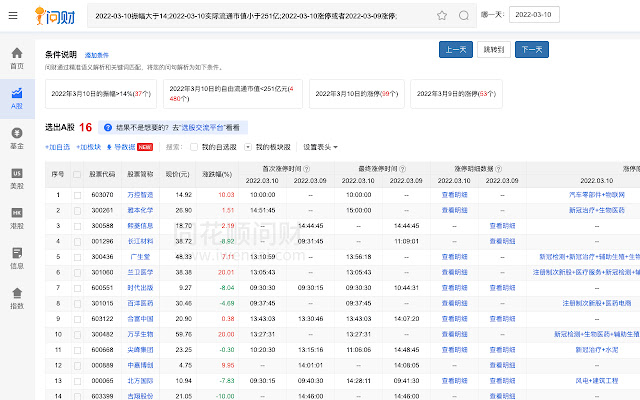Click help icon beside 涨停明细数据
This screenshot has width=640, height=400.
tap(498, 169)
